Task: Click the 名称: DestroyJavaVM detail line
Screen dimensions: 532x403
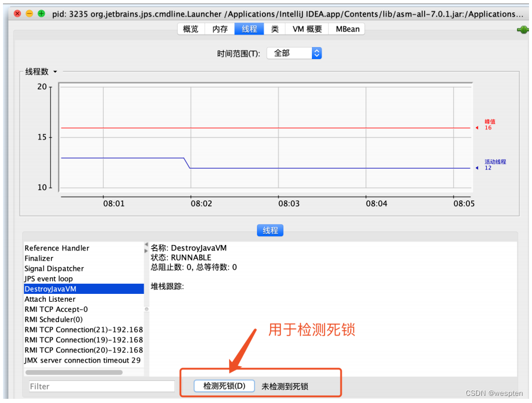Action: tap(188, 248)
